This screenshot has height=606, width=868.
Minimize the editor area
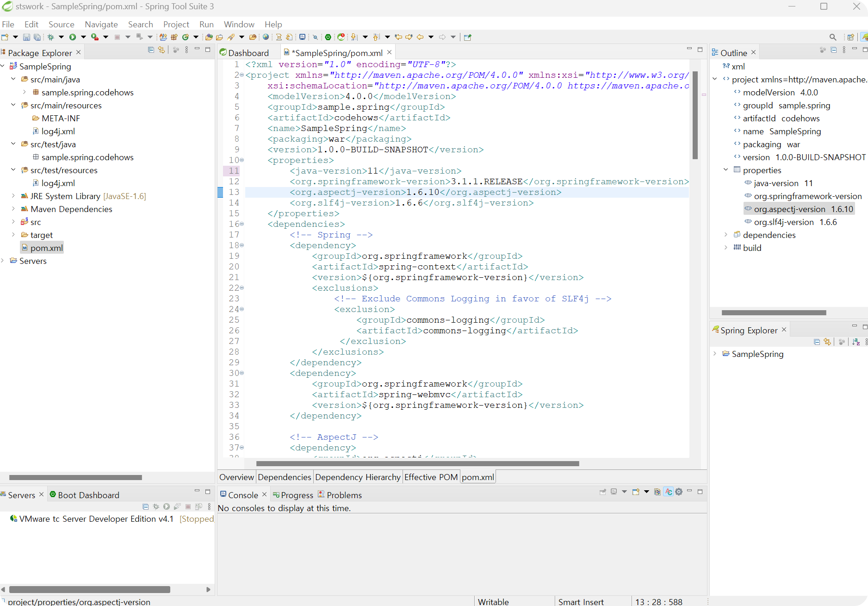(689, 49)
